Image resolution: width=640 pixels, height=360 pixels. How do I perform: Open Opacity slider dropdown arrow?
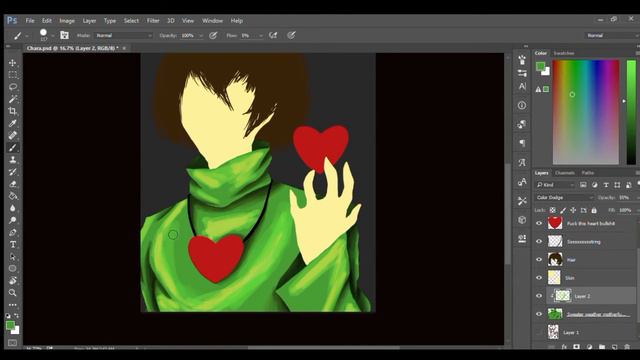[x=201, y=36]
